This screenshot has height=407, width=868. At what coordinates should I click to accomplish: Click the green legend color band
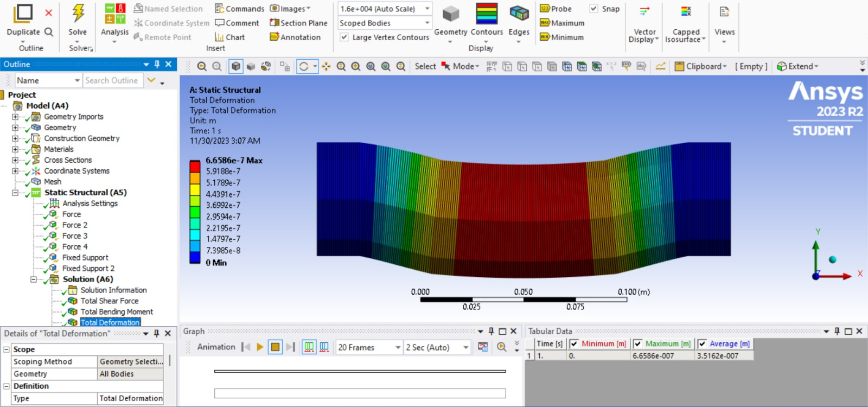[x=195, y=212]
